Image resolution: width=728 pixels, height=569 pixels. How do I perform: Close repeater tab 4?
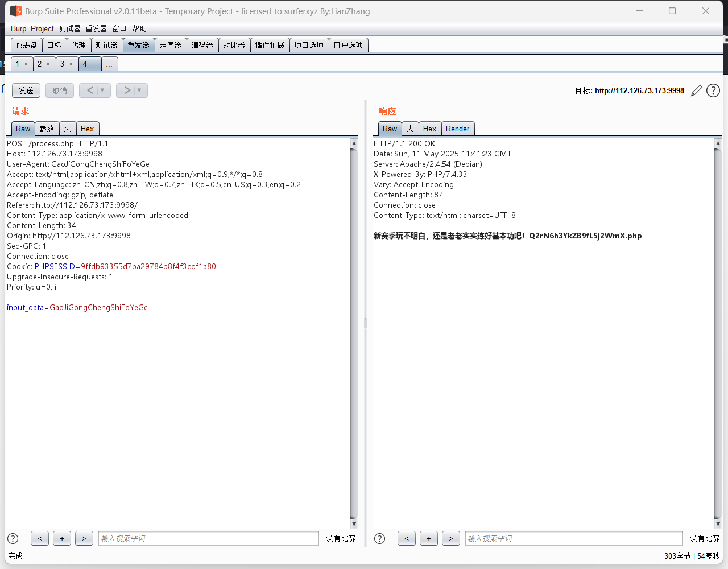tap(93, 64)
